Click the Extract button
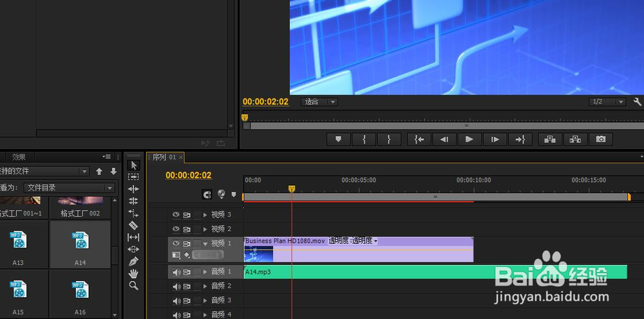 575,140
